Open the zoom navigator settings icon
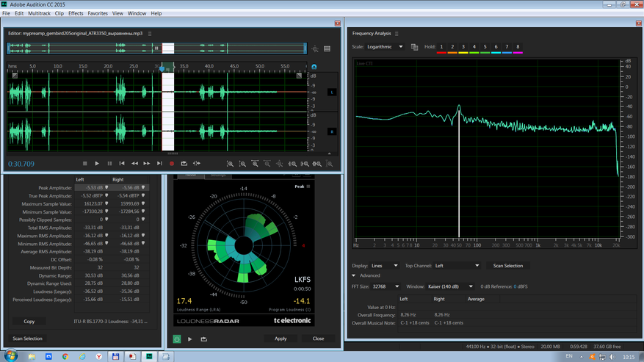Screen dimensions: 644x362 (x=315, y=49)
